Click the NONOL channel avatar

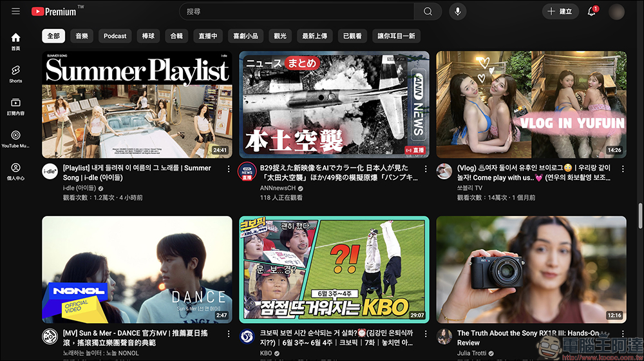(x=50, y=337)
